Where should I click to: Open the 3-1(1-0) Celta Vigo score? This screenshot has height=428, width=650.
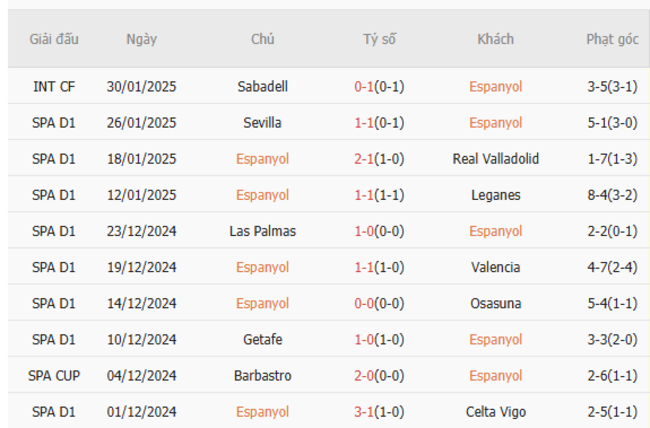coord(379,411)
